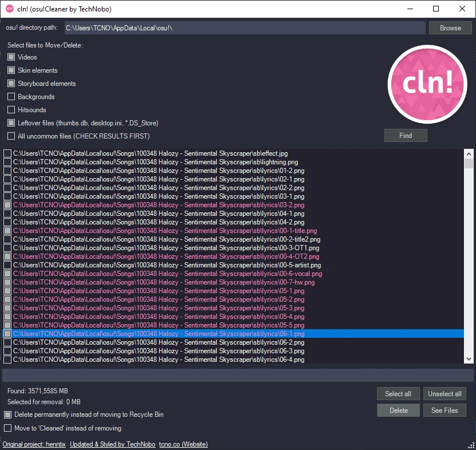Select the file path ending 00-6-vocal.png
Image resolution: width=476 pixels, height=450 pixels.
(168, 274)
